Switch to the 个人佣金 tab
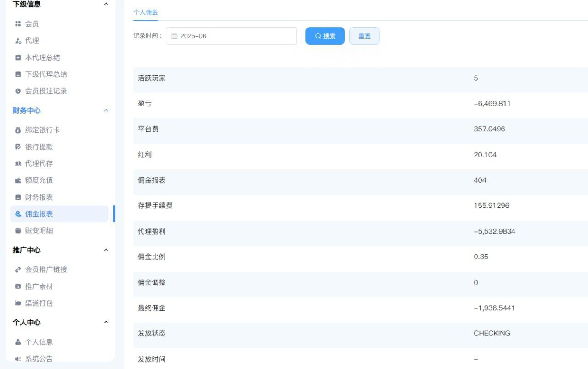The width and height of the screenshot is (588, 369). pyautogui.click(x=145, y=12)
